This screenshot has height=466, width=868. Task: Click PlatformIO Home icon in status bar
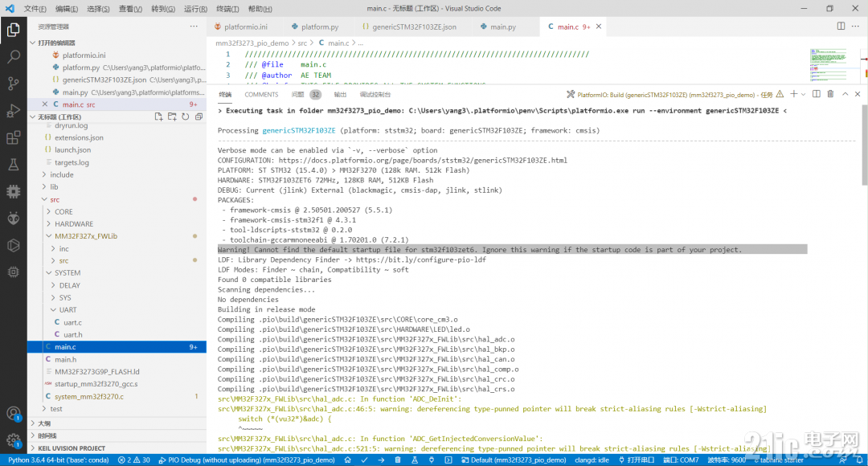[348, 460]
